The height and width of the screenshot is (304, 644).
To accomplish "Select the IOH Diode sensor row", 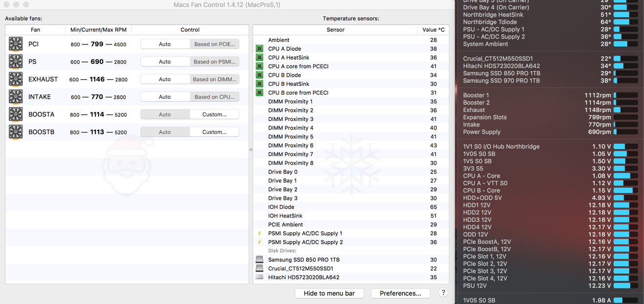I will 351,207.
